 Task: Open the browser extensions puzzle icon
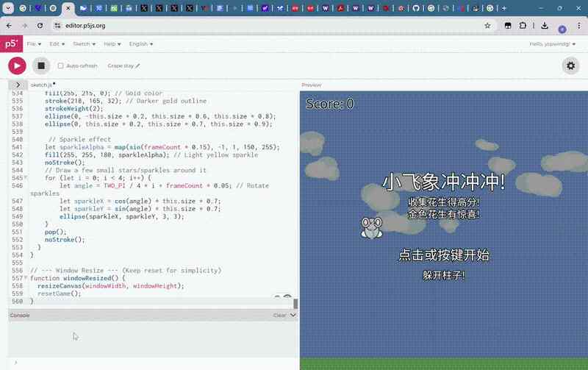coord(523,25)
